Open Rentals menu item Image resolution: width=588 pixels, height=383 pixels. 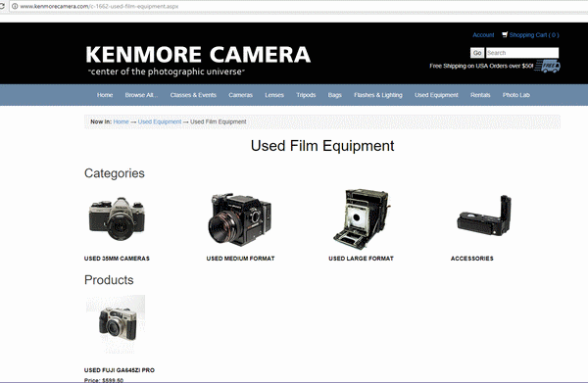(480, 95)
